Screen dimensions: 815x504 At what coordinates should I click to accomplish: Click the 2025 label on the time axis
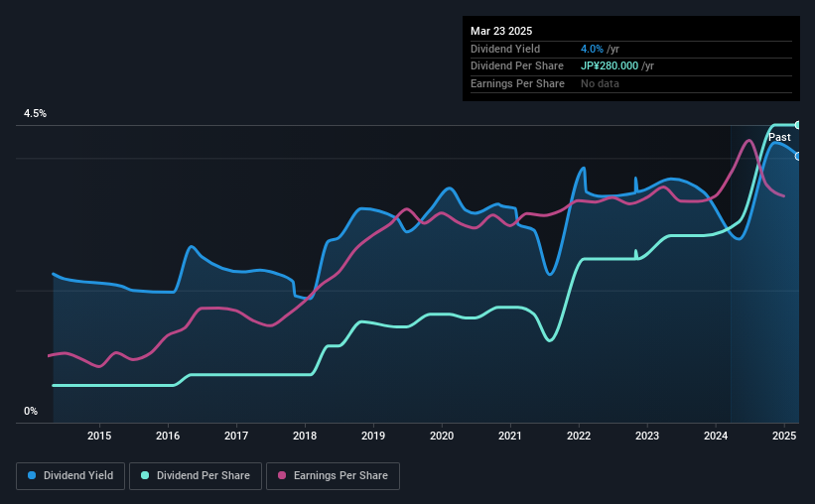click(x=784, y=436)
